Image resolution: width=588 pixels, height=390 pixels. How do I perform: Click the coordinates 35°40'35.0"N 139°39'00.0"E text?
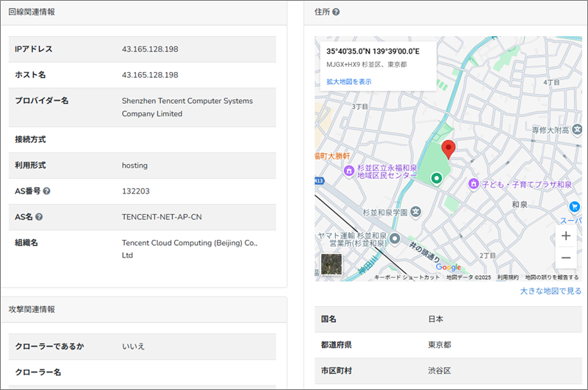[x=373, y=52]
